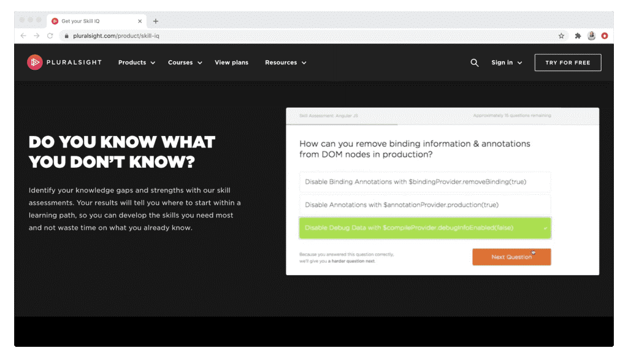Click the red extension icon in toolbar
The image size is (628, 364).
[x=604, y=36]
